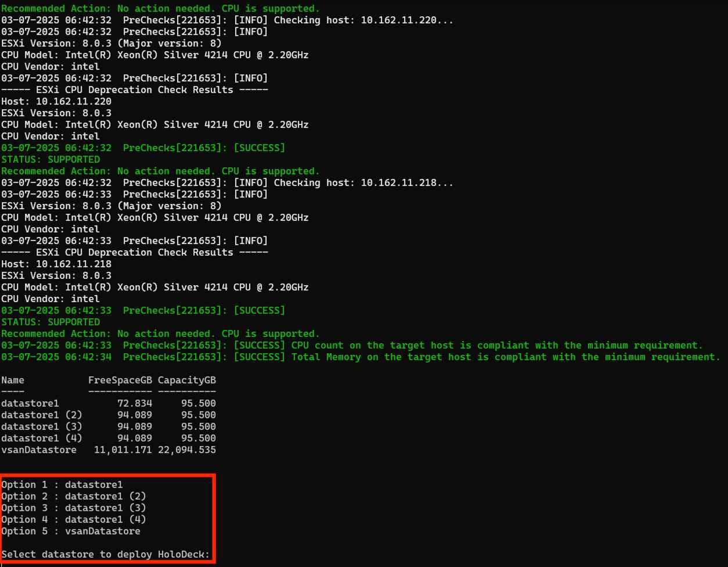Viewport: 728px width, 567px height.
Task: Select 'Option 5 : vsanDatastore' entry
Action: [71, 531]
